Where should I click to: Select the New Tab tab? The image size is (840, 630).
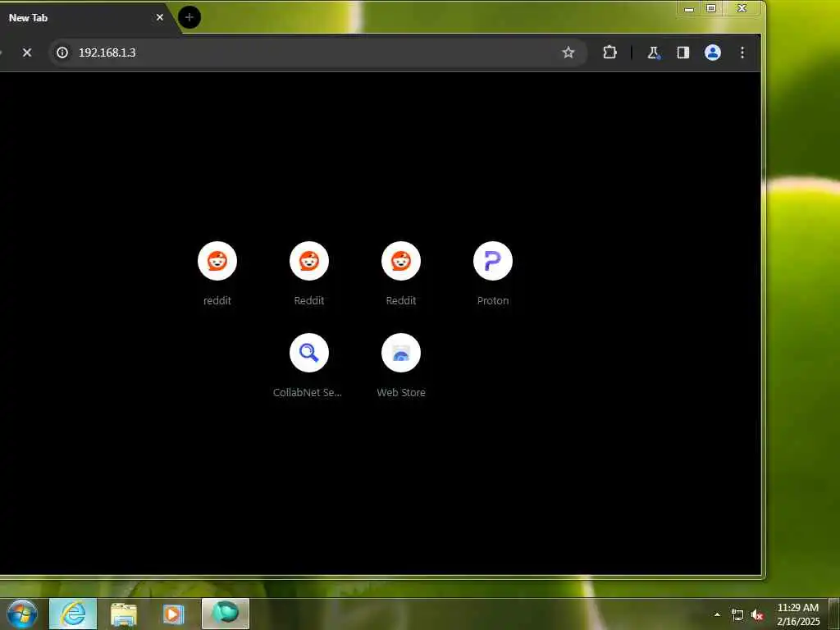click(x=85, y=18)
